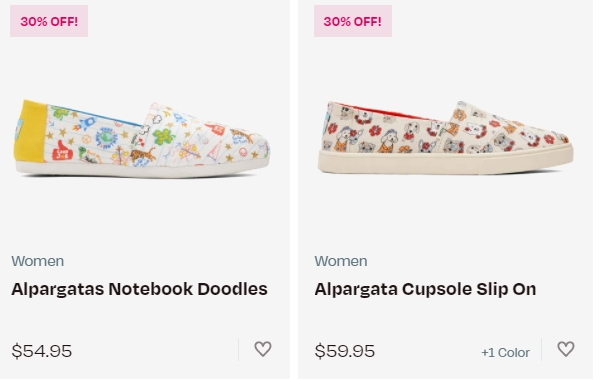The image size is (600, 380).
Task: Open Alpargata Cupsole Slip On title link
Action: point(425,289)
